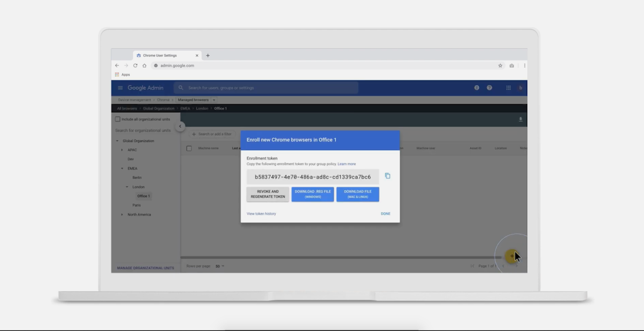Click the yellow plus enroll button
The width and height of the screenshot is (644, 331).
(x=511, y=256)
